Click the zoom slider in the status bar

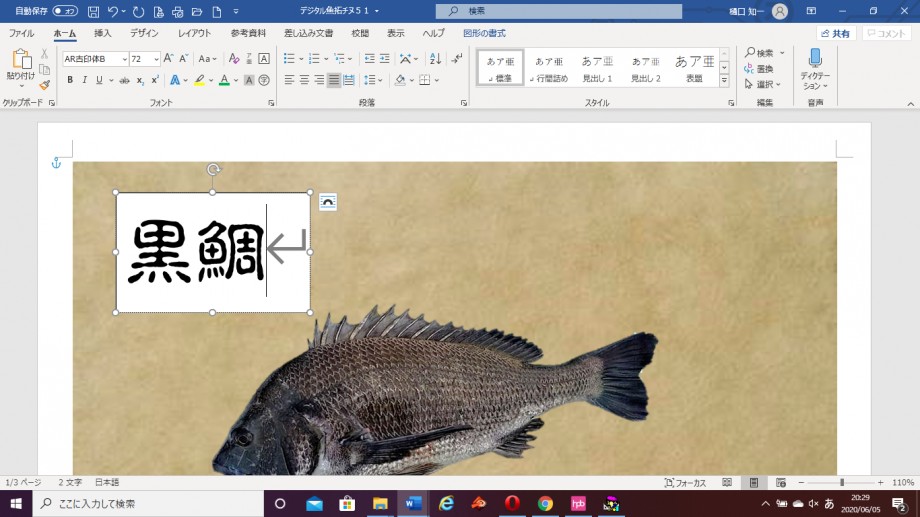coord(841,482)
